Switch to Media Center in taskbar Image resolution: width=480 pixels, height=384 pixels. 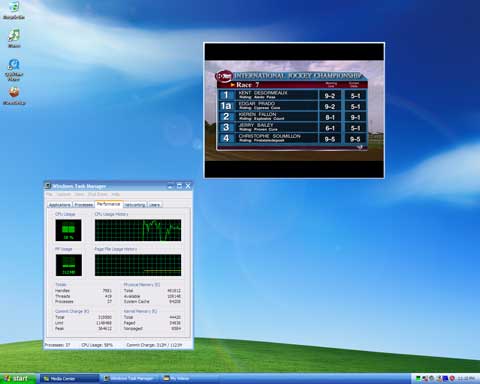pyautogui.click(x=69, y=379)
